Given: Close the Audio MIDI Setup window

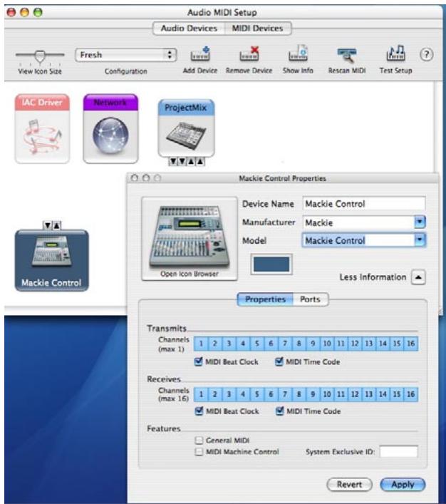Looking at the screenshot, I should (11, 13).
